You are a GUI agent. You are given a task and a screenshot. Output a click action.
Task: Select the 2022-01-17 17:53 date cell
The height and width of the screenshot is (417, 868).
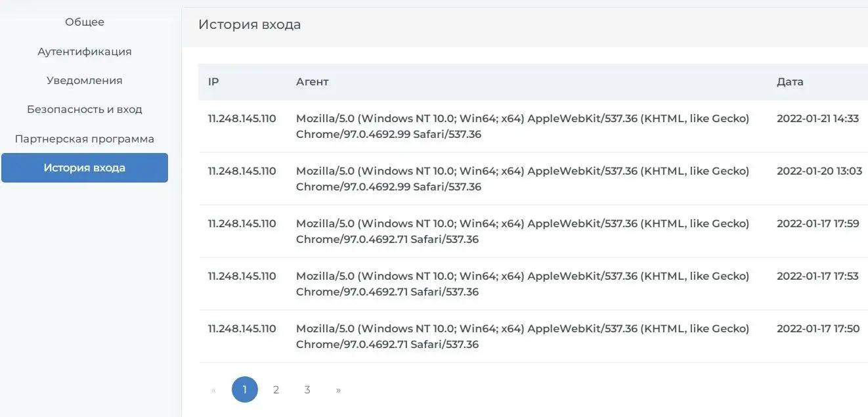pyautogui.click(x=817, y=276)
